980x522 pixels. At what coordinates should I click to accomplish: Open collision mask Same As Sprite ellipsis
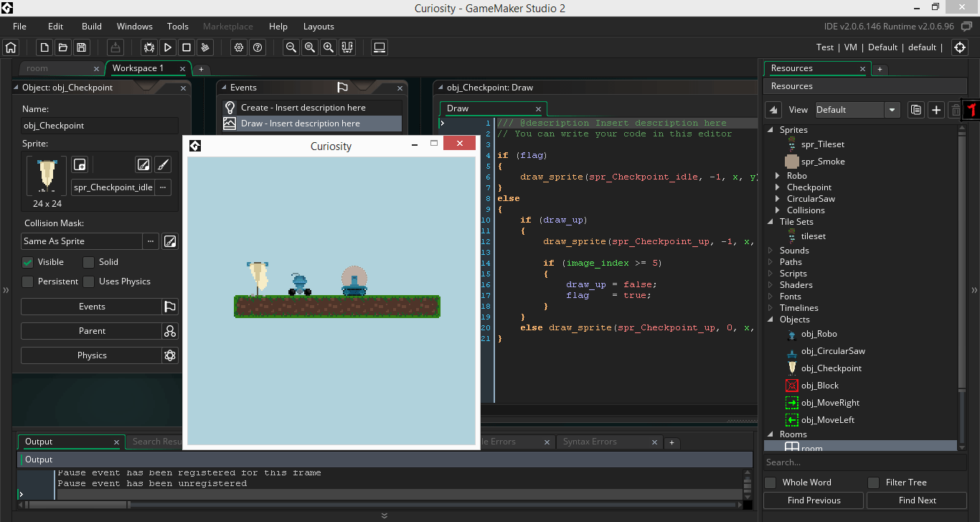click(x=151, y=241)
